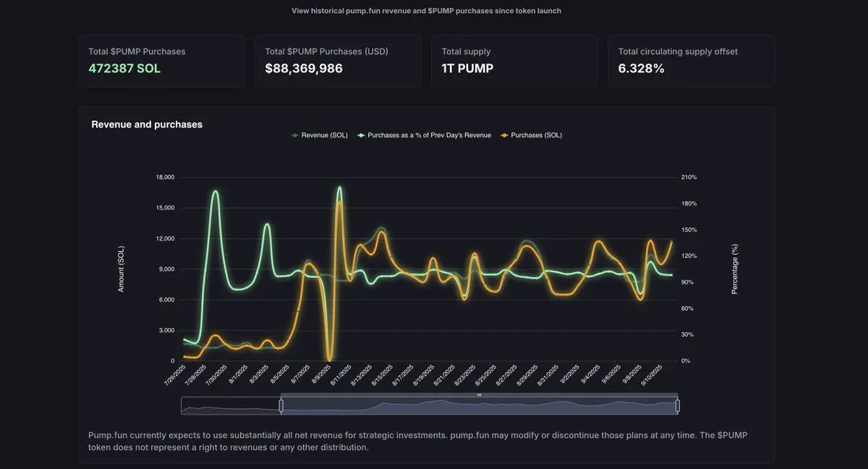Click the 150% right axis label

[x=689, y=229]
